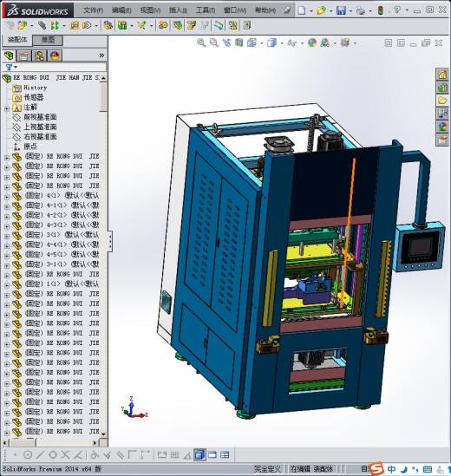Click the tree filter input field

(61, 67)
